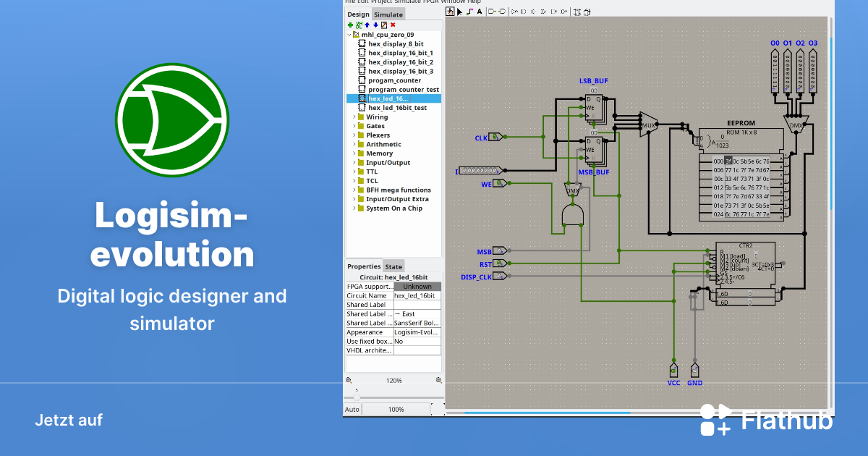Switch to the State tab
The image size is (868, 456).
393,266
